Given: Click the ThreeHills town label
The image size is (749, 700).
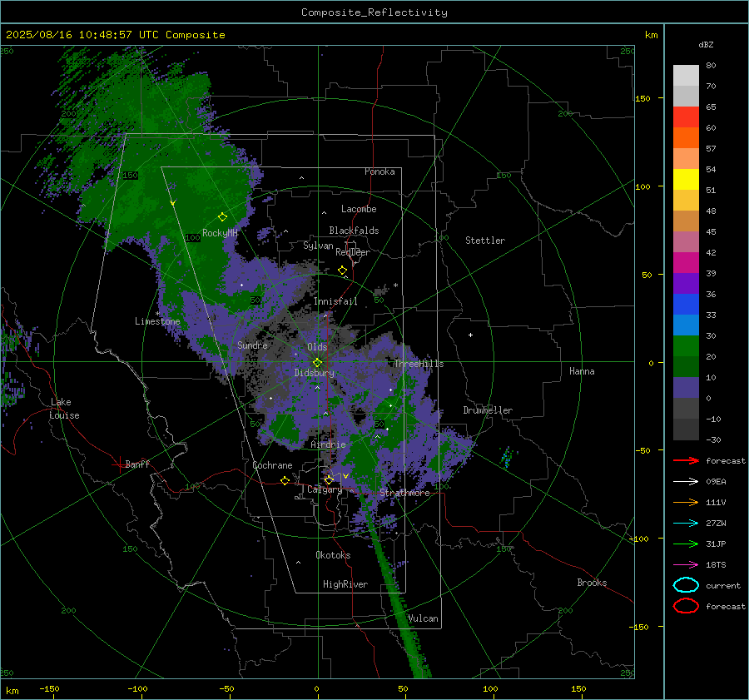Looking at the screenshot, I should pos(419,364).
